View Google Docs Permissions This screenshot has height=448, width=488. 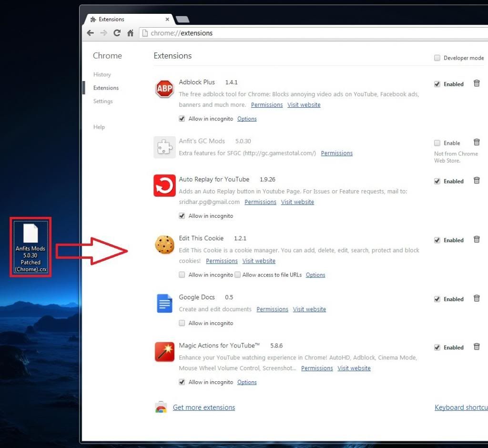click(272, 309)
